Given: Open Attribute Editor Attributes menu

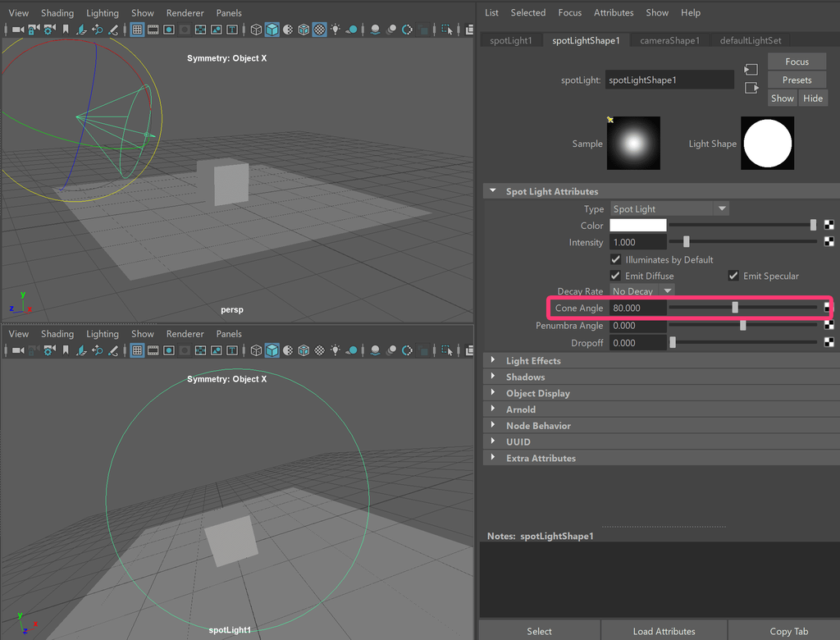Looking at the screenshot, I should [x=614, y=12].
